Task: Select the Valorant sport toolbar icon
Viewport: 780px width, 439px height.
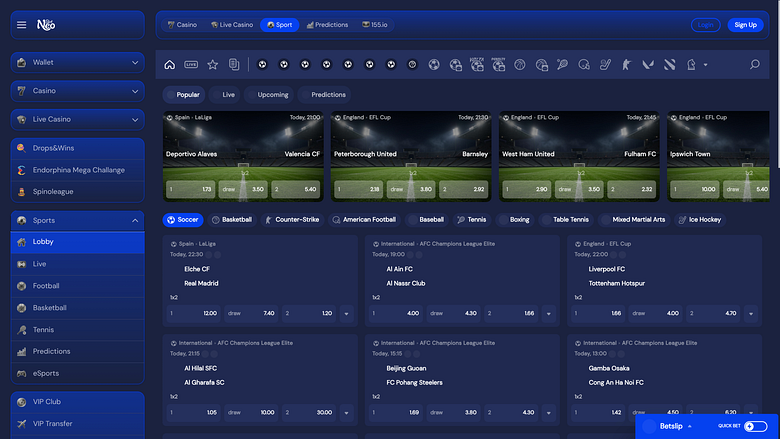Action: click(x=648, y=65)
